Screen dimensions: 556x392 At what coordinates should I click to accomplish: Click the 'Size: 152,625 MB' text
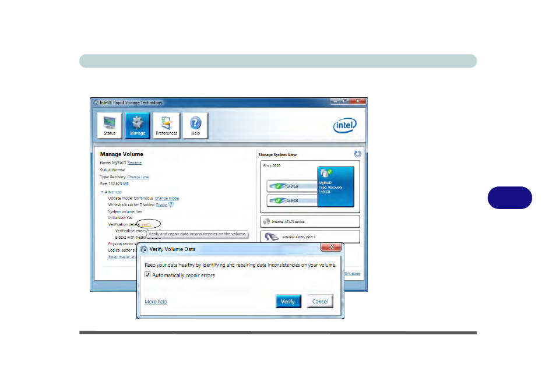(114, 183)
